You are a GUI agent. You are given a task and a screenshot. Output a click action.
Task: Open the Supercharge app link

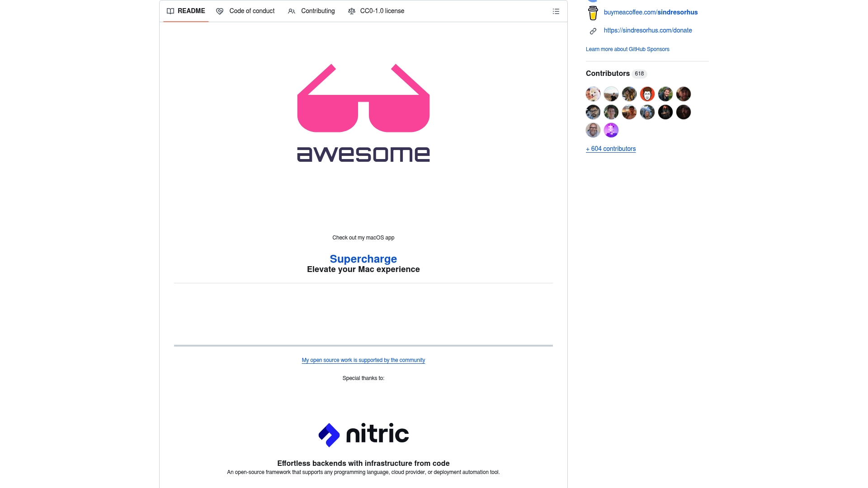363,259
